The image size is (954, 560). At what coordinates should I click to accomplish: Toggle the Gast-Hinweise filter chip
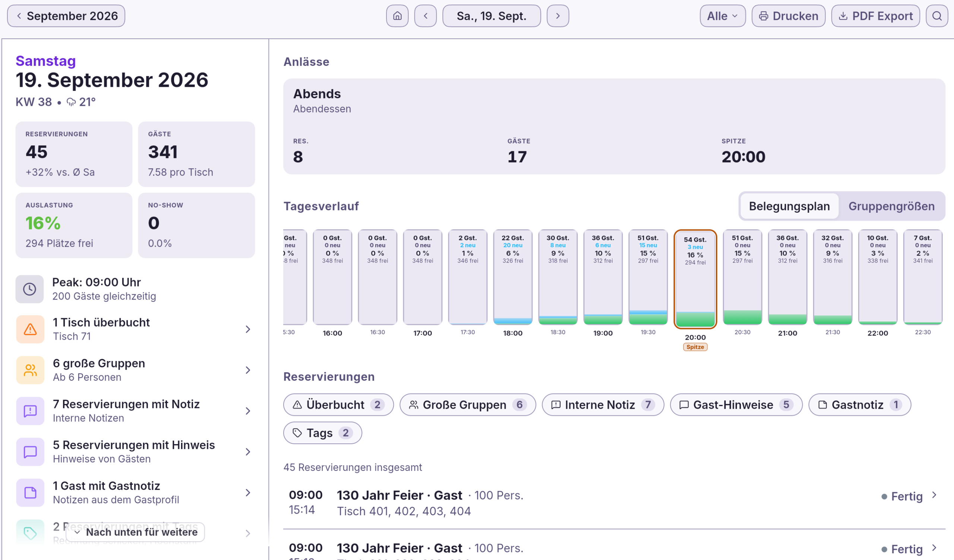point(736,405)
